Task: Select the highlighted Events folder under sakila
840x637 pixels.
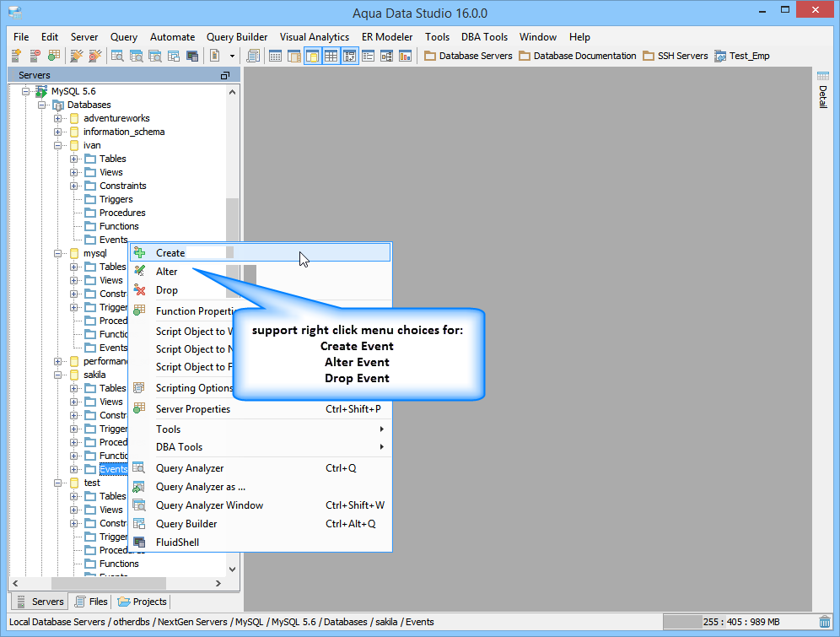Action: point(114,469)
